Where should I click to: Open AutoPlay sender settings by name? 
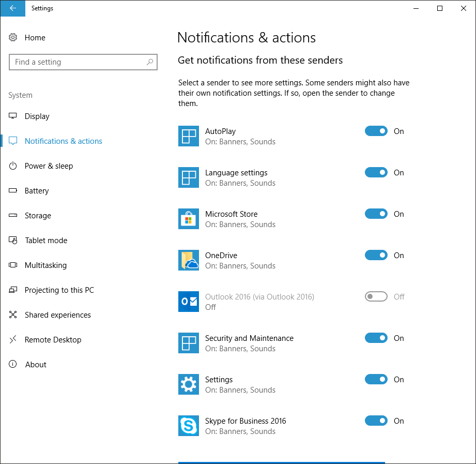tap(220, 131)
